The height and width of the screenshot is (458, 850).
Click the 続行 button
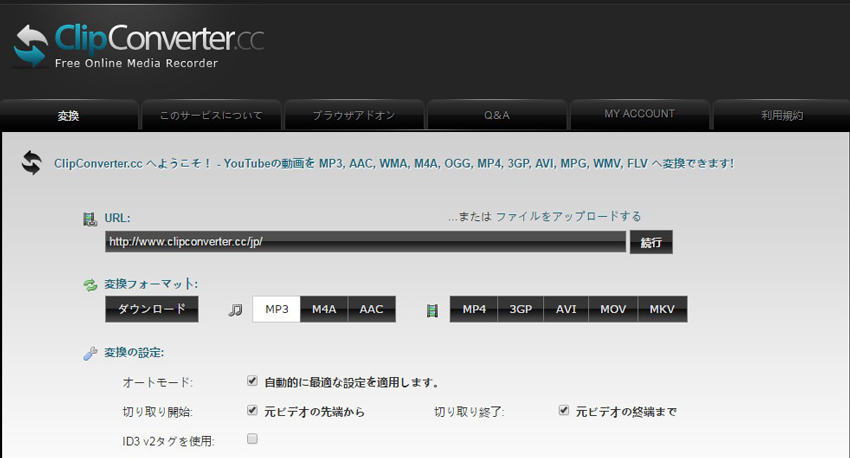tap(651, 242)
